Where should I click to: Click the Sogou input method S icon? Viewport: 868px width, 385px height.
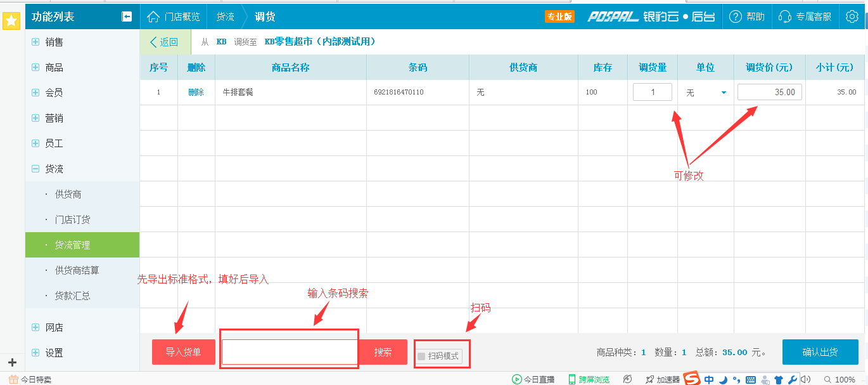click(692, 379)
